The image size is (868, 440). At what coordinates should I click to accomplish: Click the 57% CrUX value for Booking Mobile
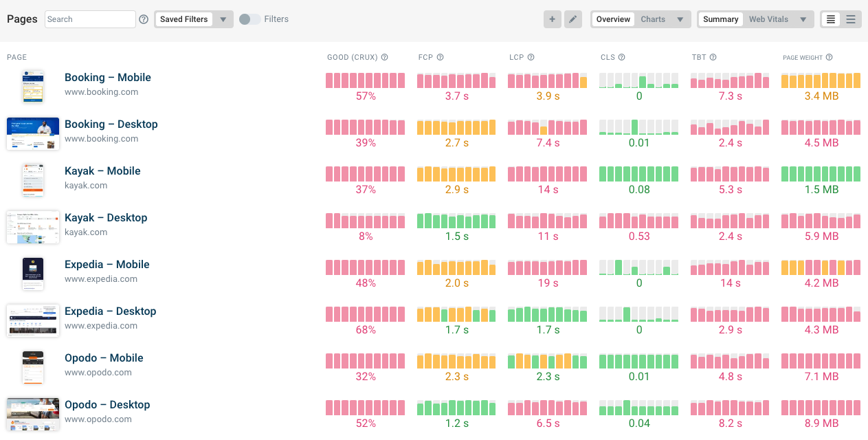[366, 96]
